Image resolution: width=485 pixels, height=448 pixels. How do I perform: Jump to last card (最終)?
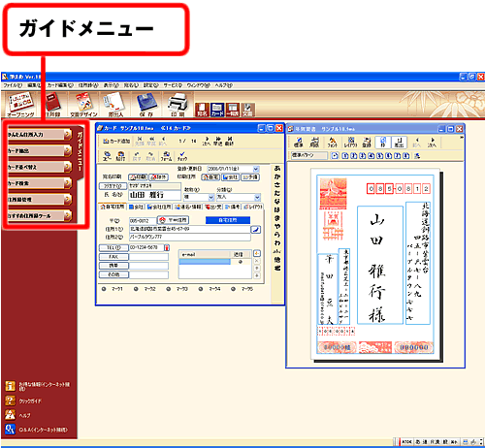[229, 142]
